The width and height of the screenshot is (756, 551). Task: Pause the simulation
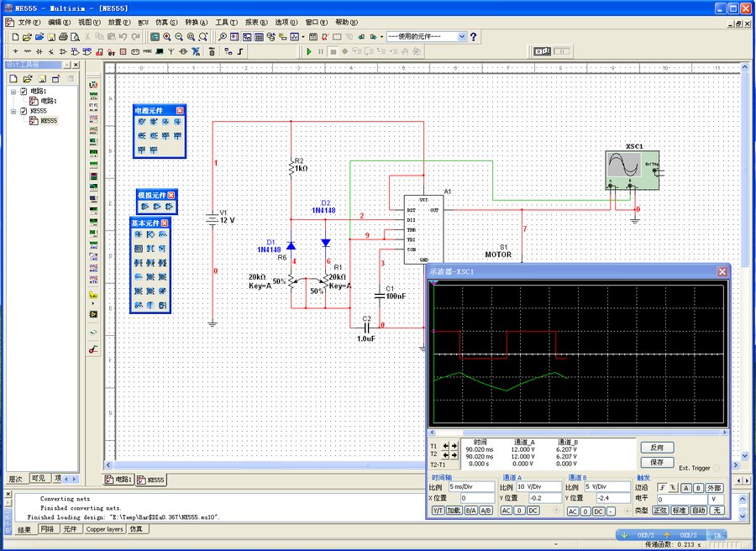pyautogui.click(x=321, y=51)
